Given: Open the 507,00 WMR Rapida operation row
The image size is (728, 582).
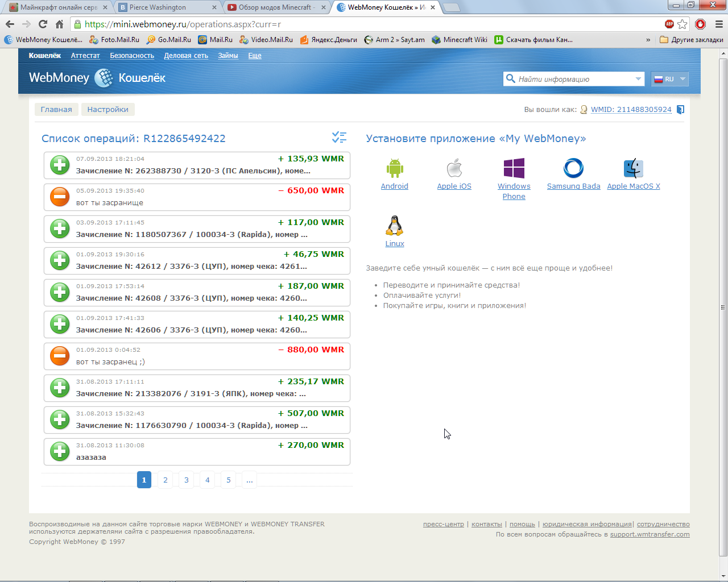Looking at the screenshot, I should click(197, 419).
